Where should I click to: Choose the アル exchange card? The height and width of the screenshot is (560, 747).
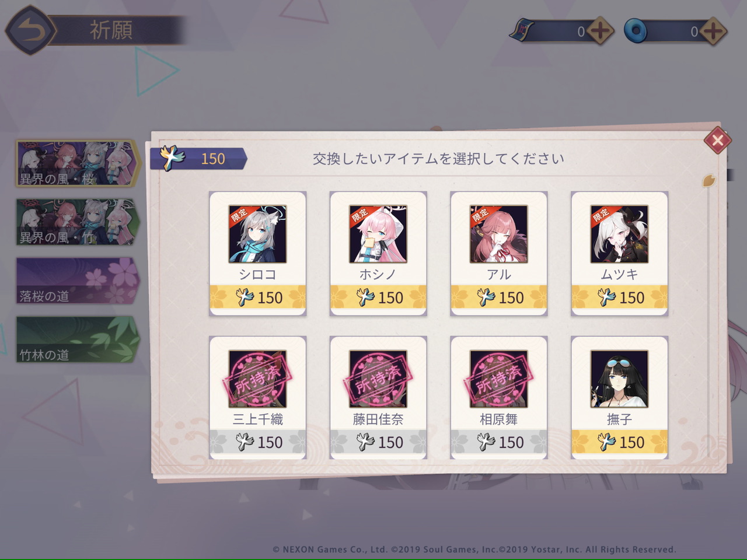click(x=499, y=253)
